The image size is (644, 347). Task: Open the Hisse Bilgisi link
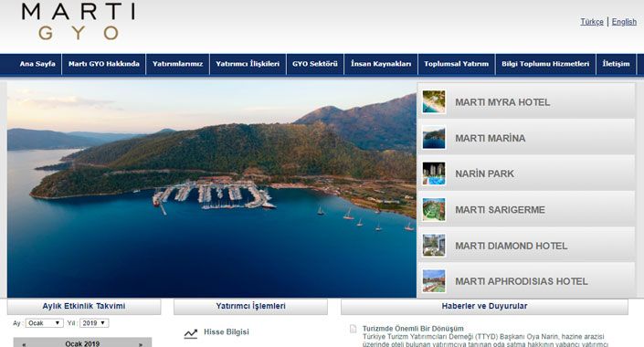click(227, 331)
